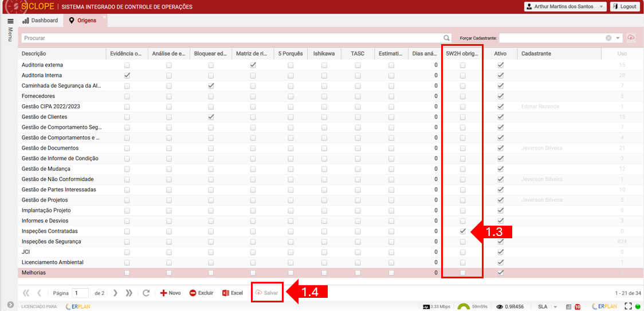The width and height of the screenshot is (644, 311).
Task: Toggle Ativo checkbox for Fornecedores
Action: pyautogui.click(x=500, y=96)
